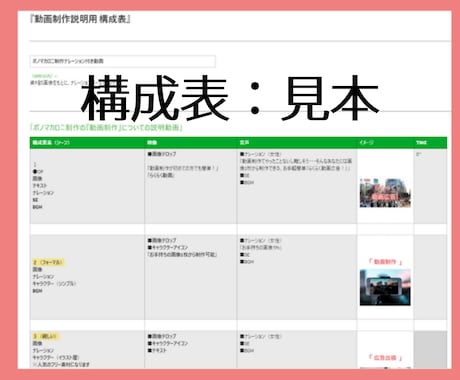Click the highlighted 3(親しい) scene label
This screenshot has height=380, width=460.
coord(45,336)
